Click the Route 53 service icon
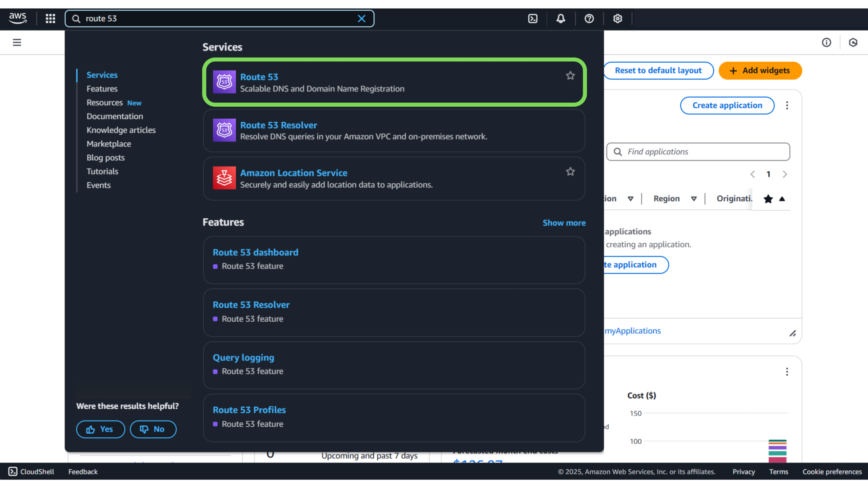 point(224,82)
